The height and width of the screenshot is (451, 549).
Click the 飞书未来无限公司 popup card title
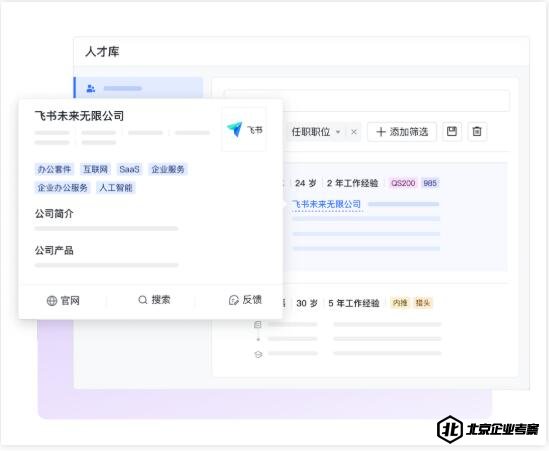tap(79, 116)
